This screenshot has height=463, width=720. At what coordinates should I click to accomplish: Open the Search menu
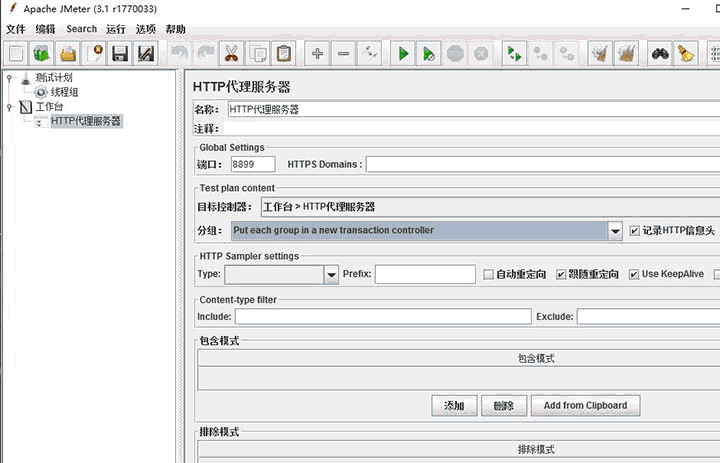(x=81, y=29)
